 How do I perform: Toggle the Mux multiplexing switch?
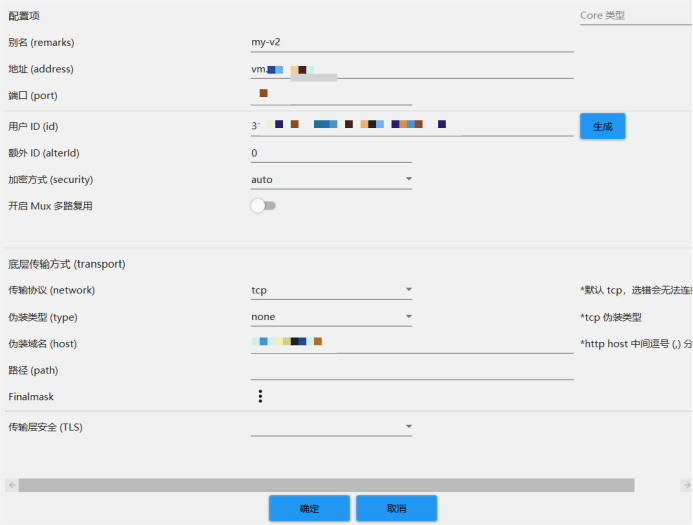coord(263,206)
